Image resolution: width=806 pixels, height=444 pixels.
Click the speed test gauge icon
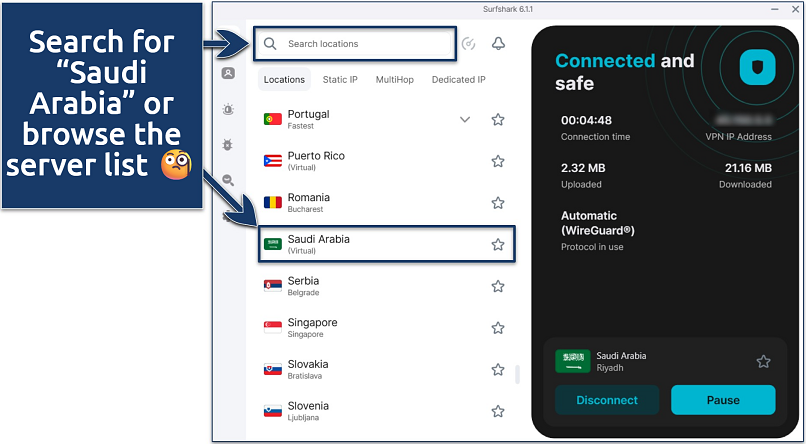[x=468, y=44]
